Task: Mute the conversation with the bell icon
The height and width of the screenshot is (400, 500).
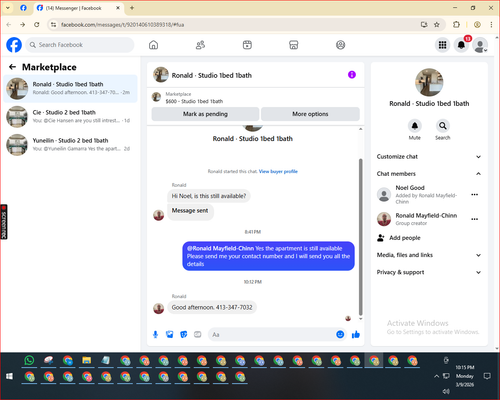Action: (x=415, y=126)
